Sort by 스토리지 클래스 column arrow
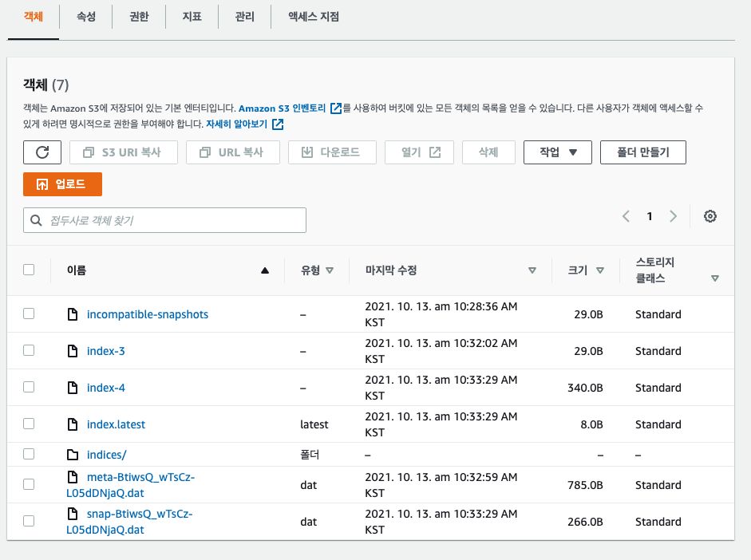 pos(715,278)
